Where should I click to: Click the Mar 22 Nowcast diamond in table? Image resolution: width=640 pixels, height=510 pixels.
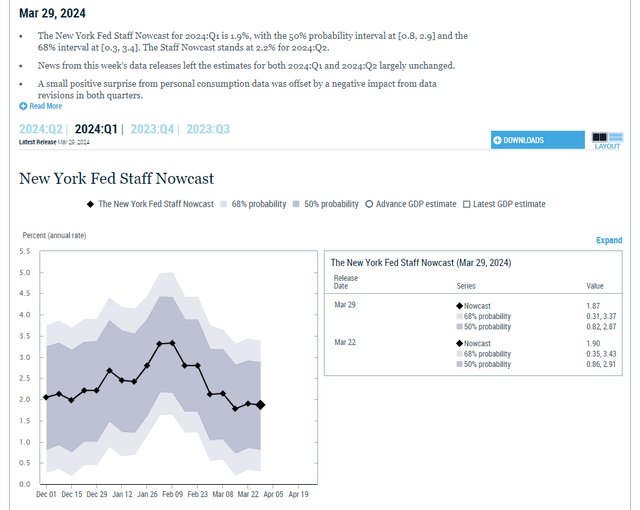pos(459,343)
